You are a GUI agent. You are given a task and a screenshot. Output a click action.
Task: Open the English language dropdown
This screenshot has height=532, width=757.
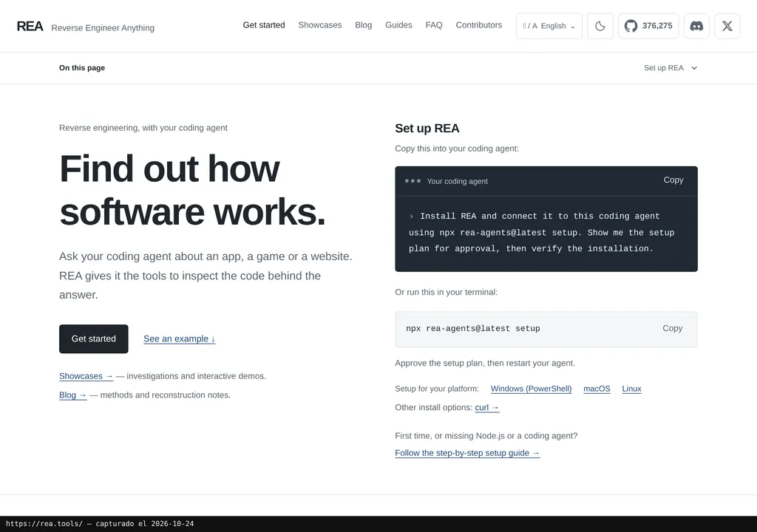pos(549,26)
